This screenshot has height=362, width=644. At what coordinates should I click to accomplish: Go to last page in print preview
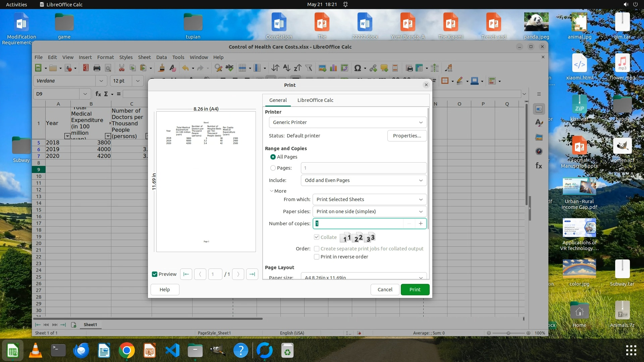[x=252, y=274]
